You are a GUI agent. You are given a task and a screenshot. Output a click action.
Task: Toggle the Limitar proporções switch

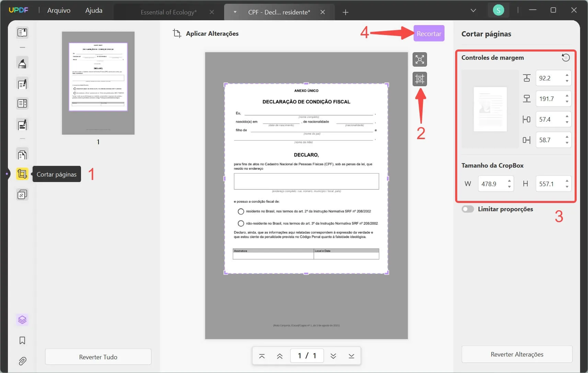pyautogui.click(x=468, y=209)
